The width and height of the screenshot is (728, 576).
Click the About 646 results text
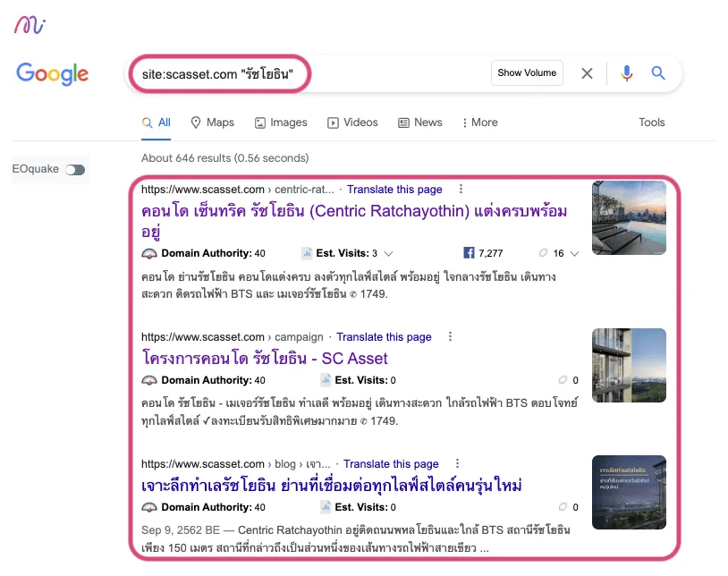click(224, 158)
